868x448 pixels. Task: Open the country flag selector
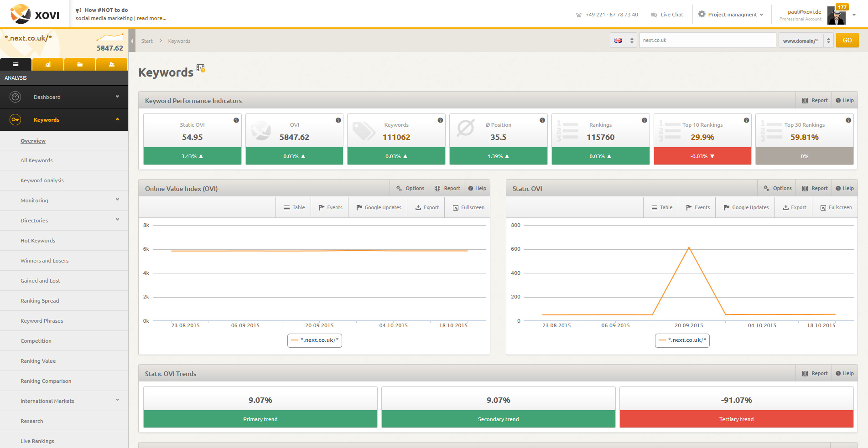(x=623, y=40)
